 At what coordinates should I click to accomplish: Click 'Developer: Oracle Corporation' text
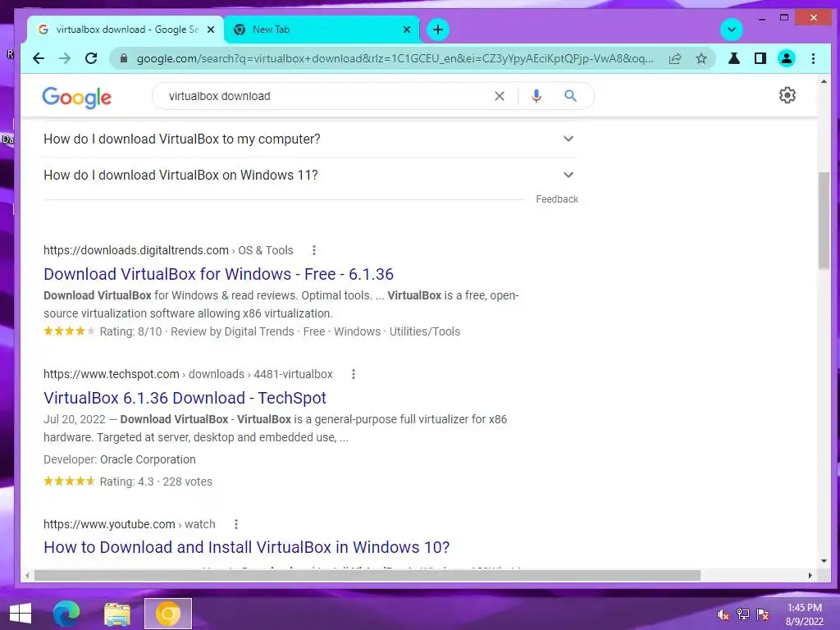click(x=120, y=459)
